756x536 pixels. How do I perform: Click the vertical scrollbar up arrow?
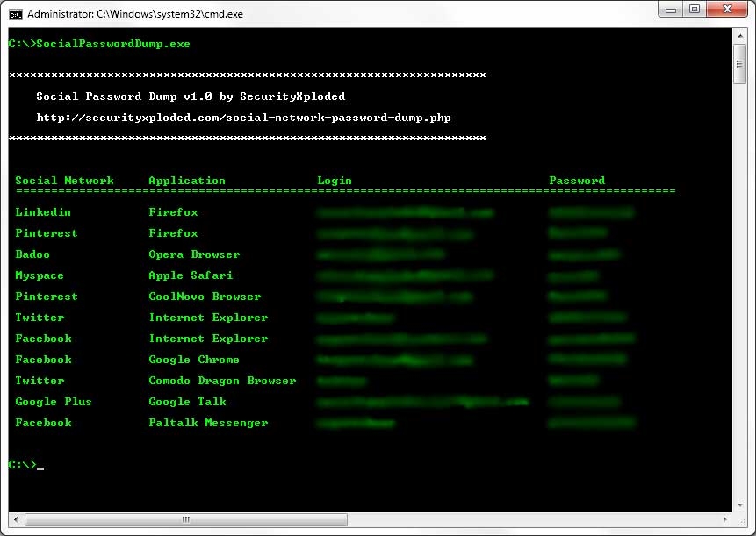tap(739, 35)
